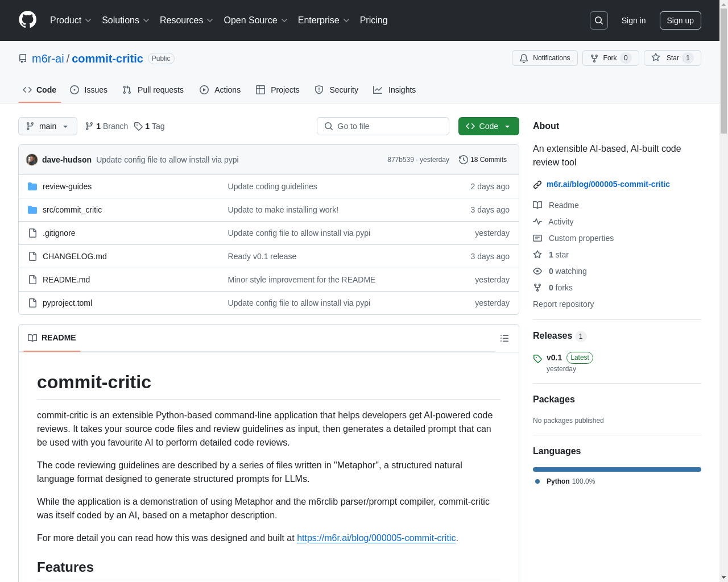Click the Python blue language dot
The height and width of the screenshot is (582, 728).
coord(537,481)
